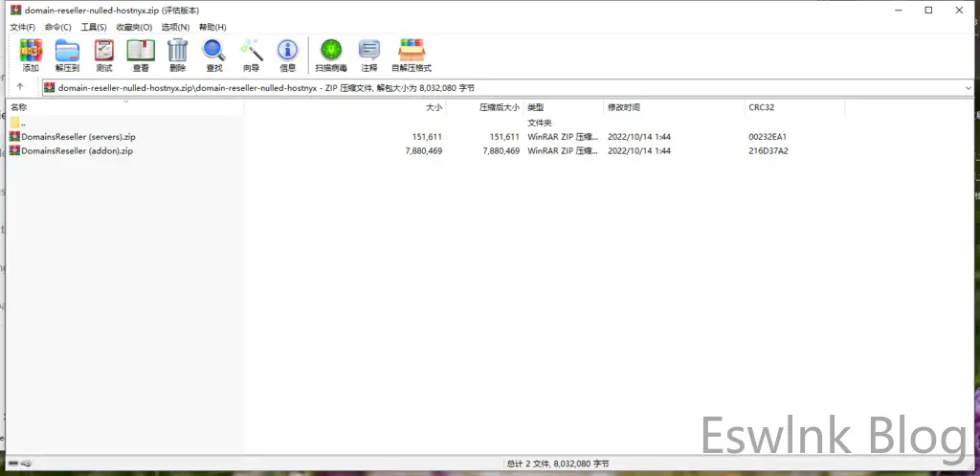
Task: Sort by the 名称 column header
Action: click(x=19, y=107)
